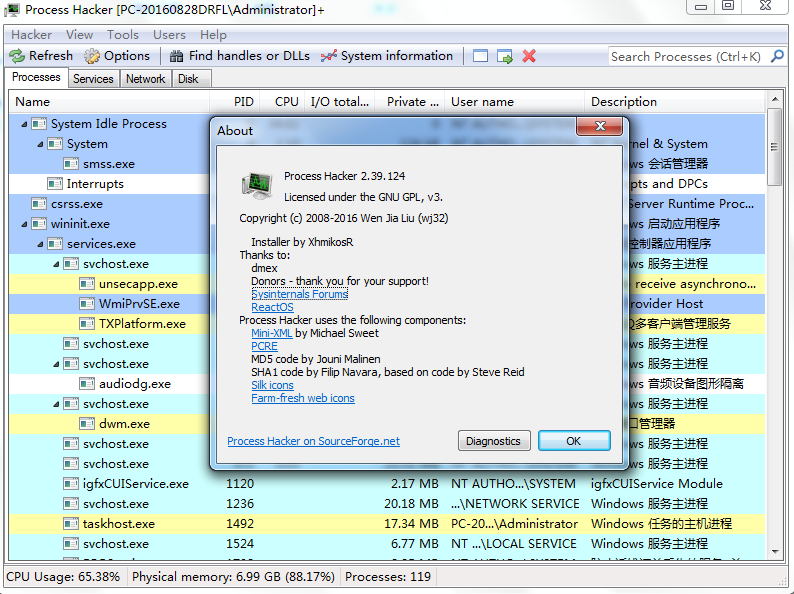794x594 pixels.
Task: Click the scrollbar up arrow
Action: pos(775,99)
